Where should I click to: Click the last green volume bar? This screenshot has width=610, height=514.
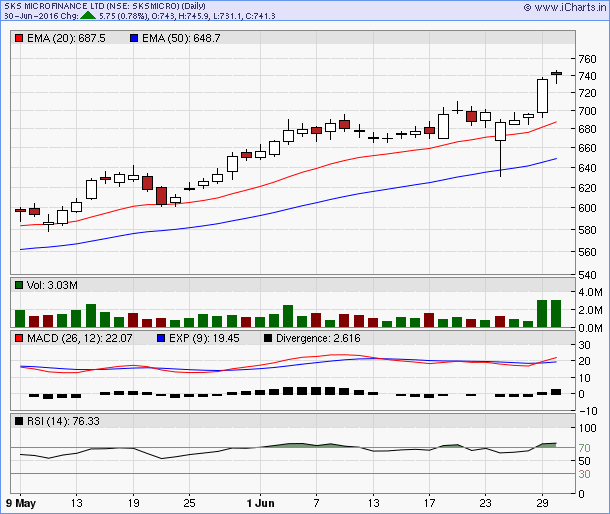[556, 313]
